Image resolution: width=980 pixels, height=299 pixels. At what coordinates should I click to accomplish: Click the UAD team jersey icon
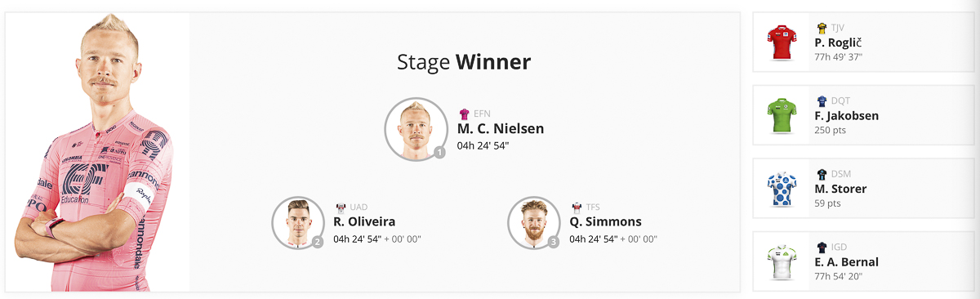coord(341,208)
